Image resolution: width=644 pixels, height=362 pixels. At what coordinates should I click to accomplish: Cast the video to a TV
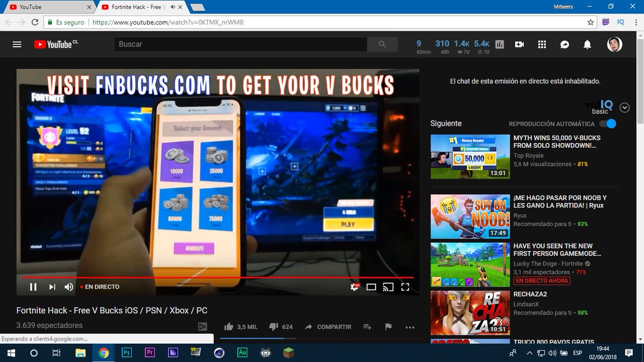[x=388, y=287]
